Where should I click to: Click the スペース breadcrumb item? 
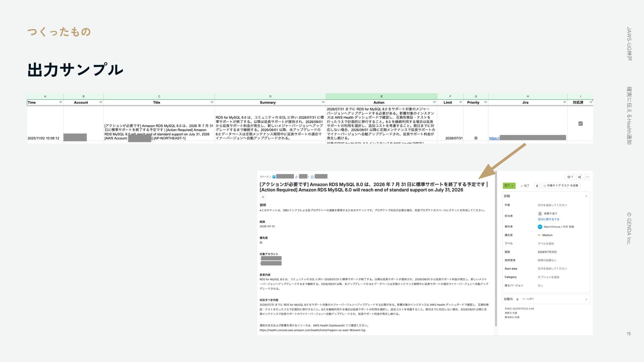click(x=264, y=177)
